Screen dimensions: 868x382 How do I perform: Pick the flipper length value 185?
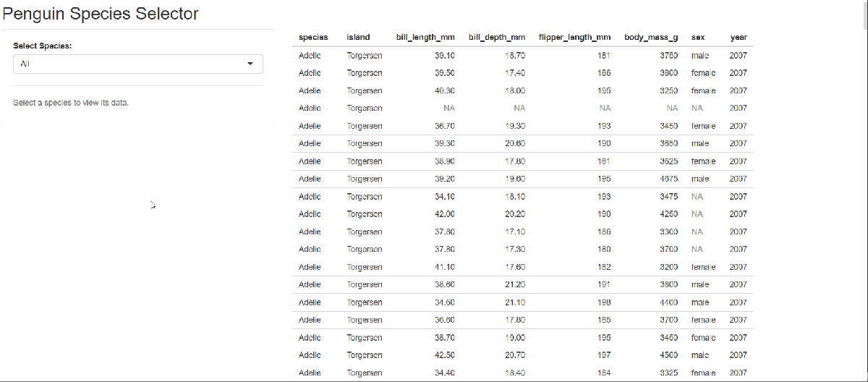pos(605,320)
